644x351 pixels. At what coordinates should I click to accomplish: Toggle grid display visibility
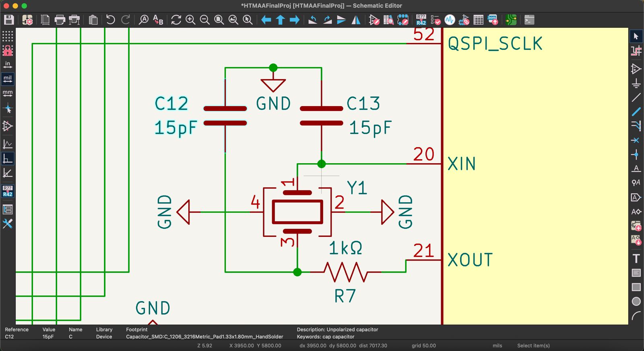coord(8,36)
